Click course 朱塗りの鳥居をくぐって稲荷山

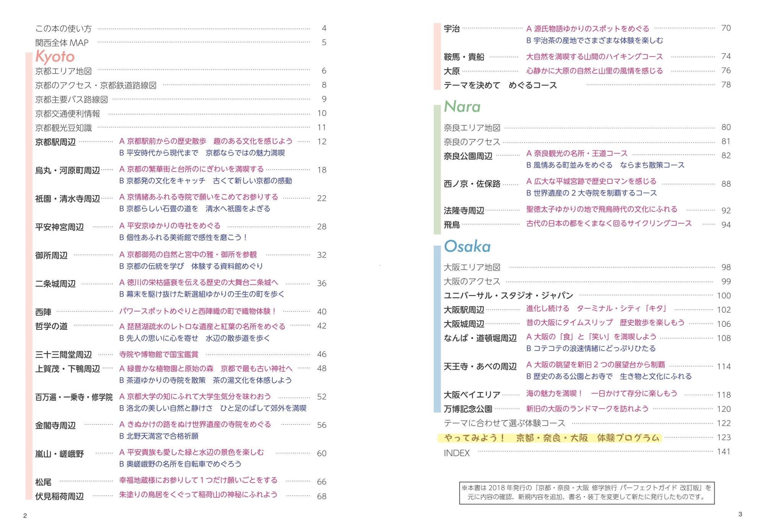(x=198, y=495)
